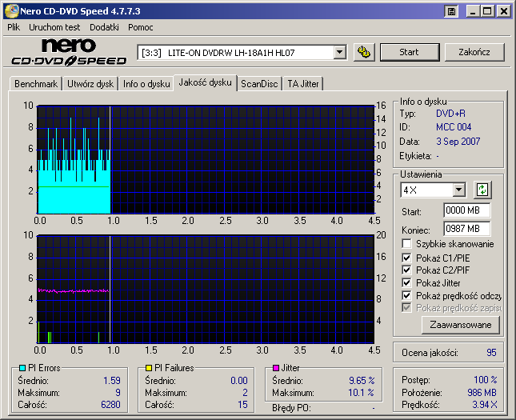Click the refresh speed settings icon
Image resolution: width=516 pixels, height=420 pixels.
pyautogui.click(x=482, y=190)
